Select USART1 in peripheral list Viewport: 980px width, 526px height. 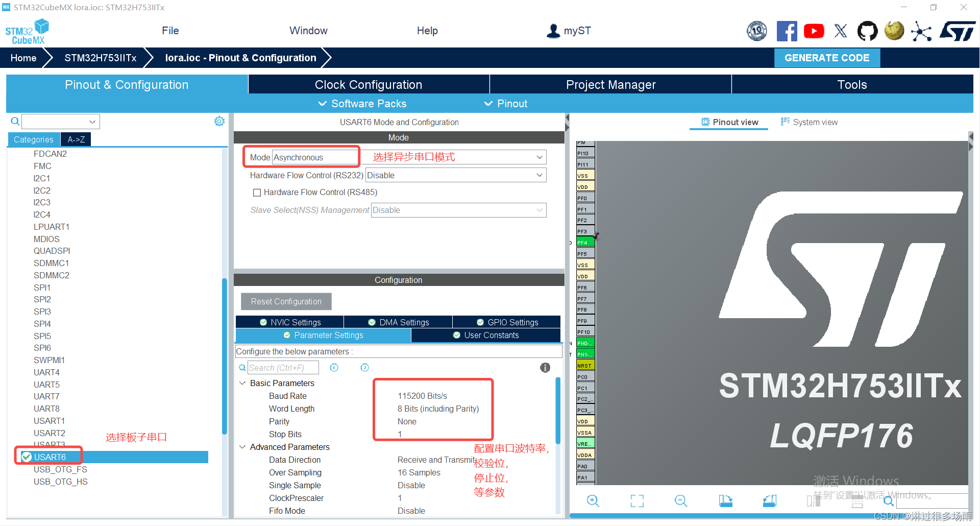pos(49,421)
